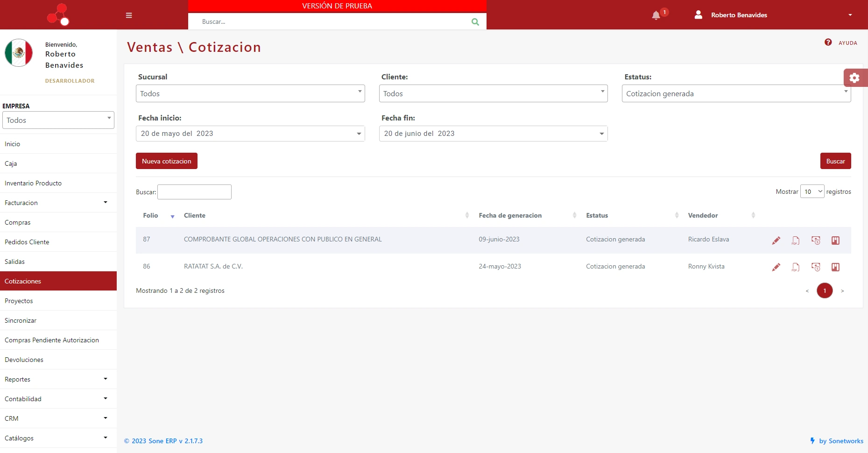Select page 1 in pagination
The image size is (868, 453).
[825, 290]
